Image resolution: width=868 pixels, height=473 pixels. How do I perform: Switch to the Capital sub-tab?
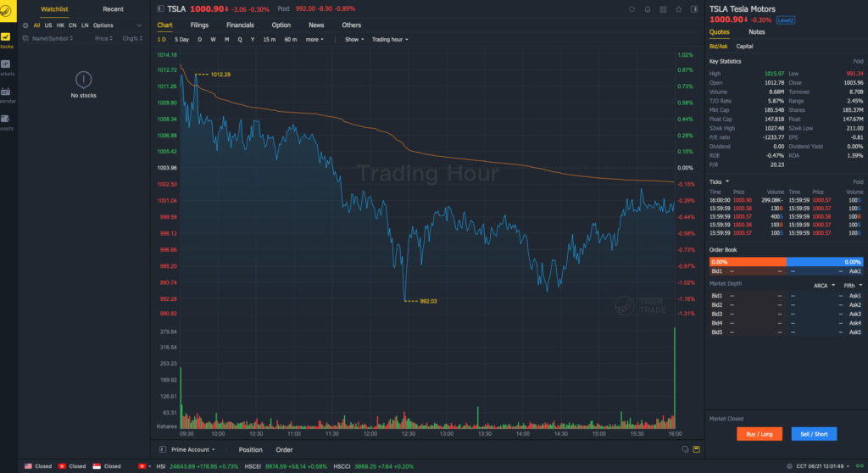744,47
